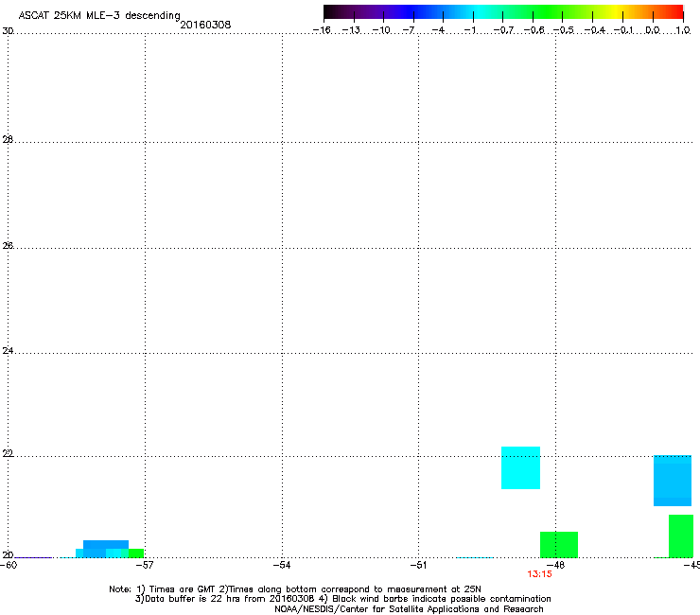Image resolution: width=700 pixels, height=615 pixels.
Task: Click the latitude axis label '24'
Action: click(x=8, y=351)
